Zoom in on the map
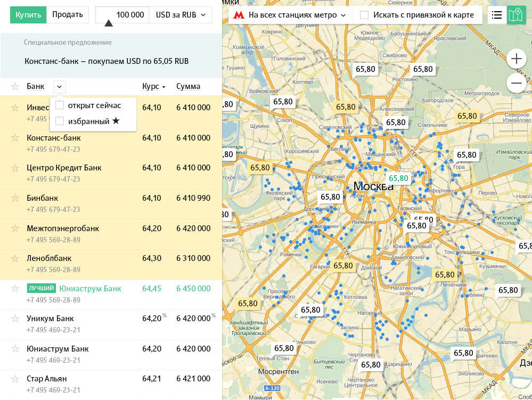The height and width of the screenshot is (400, 532). (x=516, y=58)
